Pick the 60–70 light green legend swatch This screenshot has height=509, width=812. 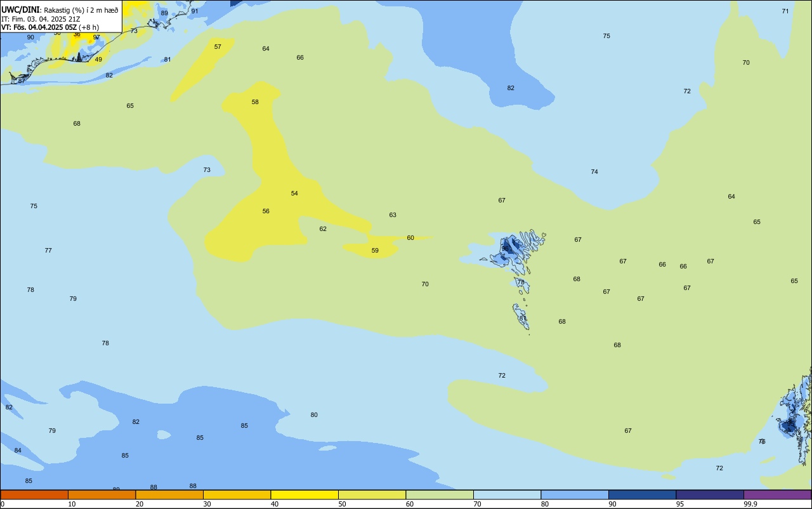coord(440,494)
